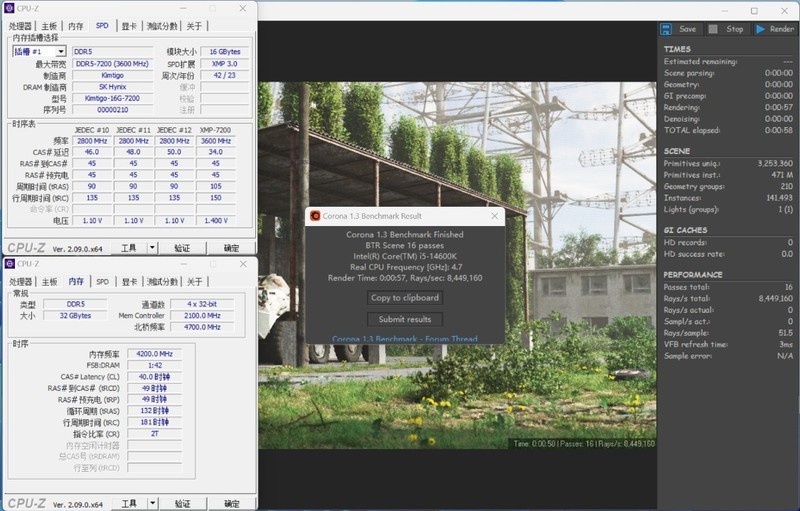Open the 测试分数 tab in bottom CPU-Z window
This screenshot has height=511, width=800.
click(x=162, y=282)
